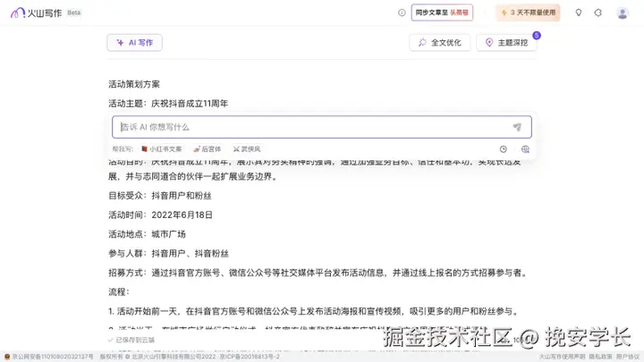Click line 活动时间：2022年6月18日
The image size is (644, 362).
coord(161,215)
